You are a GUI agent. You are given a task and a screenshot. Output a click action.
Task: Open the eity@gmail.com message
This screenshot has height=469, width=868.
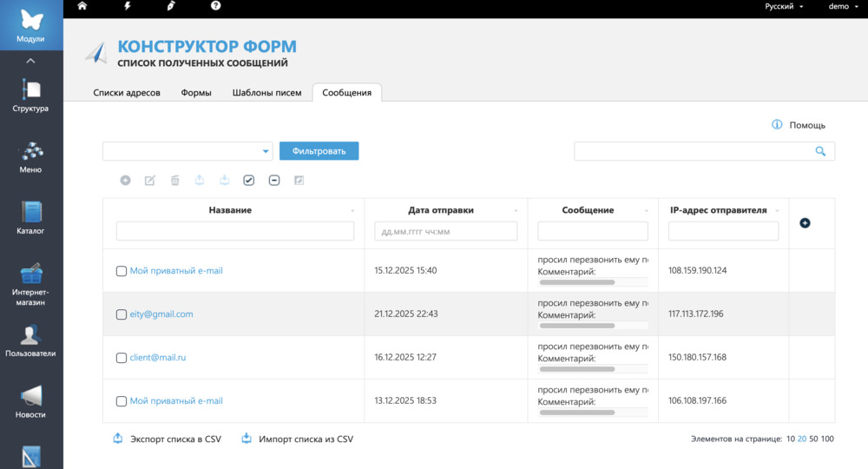(x=161, y=314)
